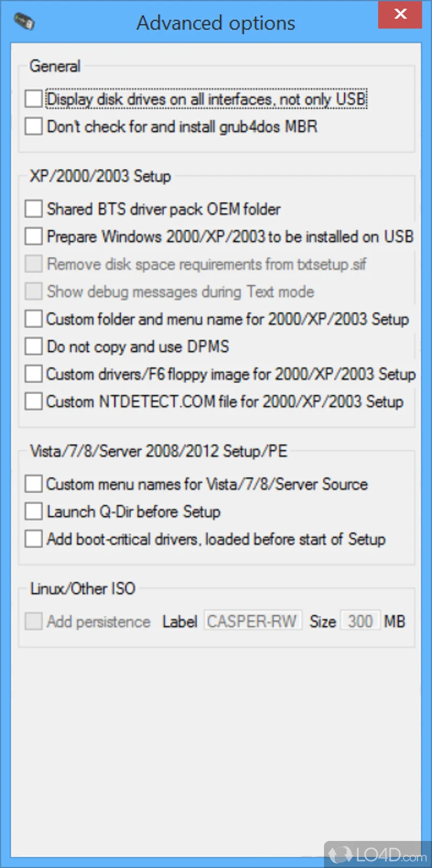
Task: Check Custom NTDETECT.COM file option
Action: point(33,402)
